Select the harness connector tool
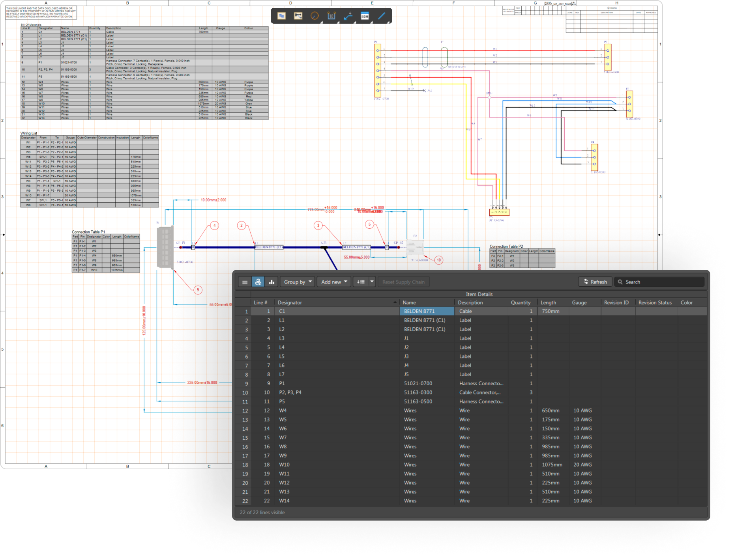 coord(298,16)
